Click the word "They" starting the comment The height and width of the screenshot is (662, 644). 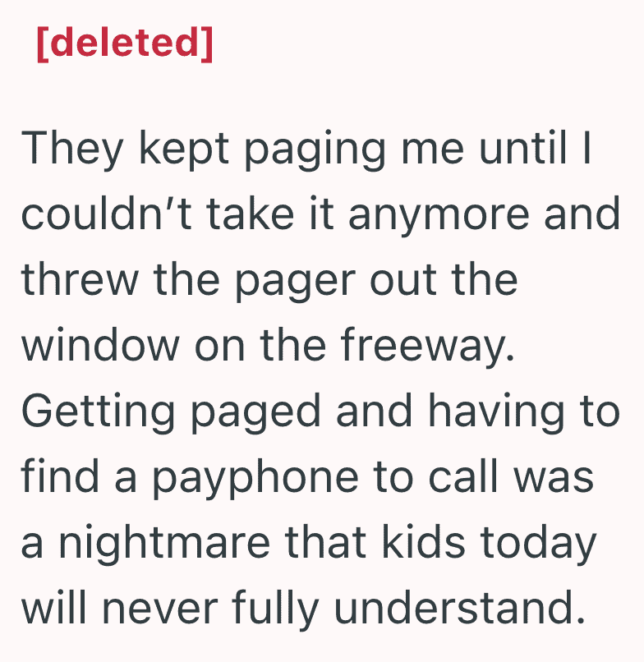[x=72, y=150]
